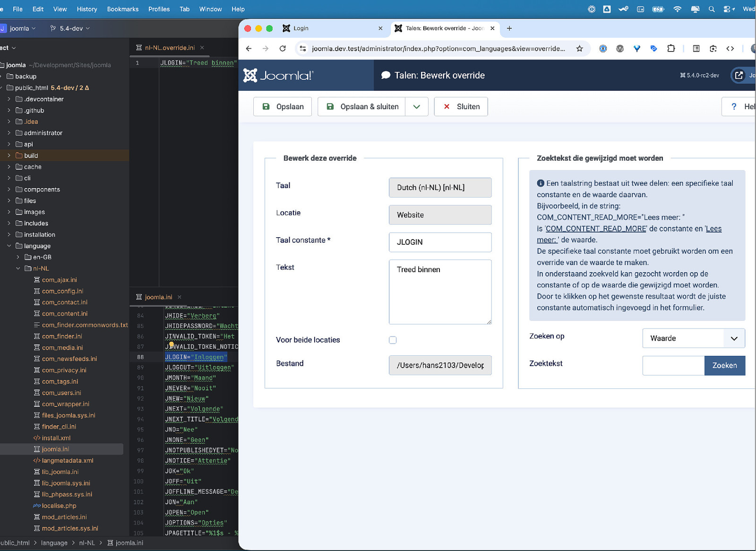Click into the Zoektekst input field
The width and height of the screenshot is (756, 551).
673,365
